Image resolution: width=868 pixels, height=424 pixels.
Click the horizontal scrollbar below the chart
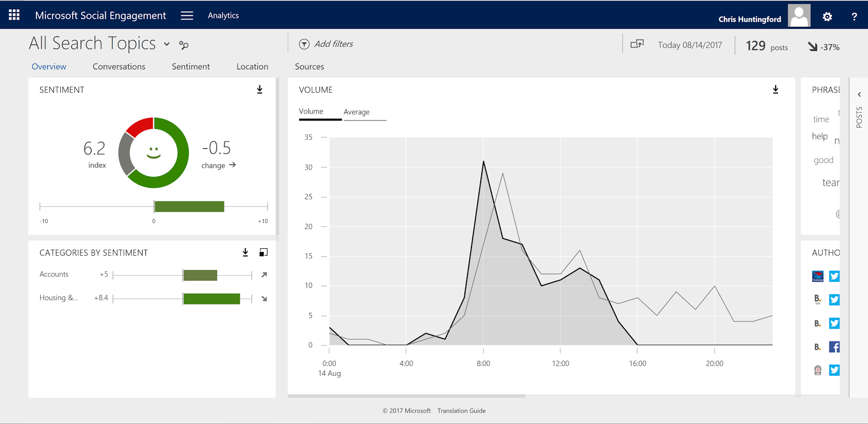(406, 396)
